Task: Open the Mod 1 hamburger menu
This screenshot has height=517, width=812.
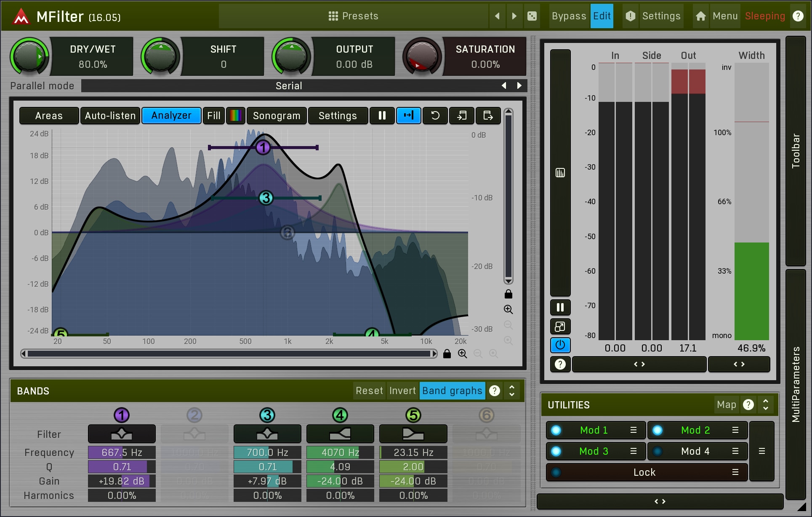Action: coord(634,430)
